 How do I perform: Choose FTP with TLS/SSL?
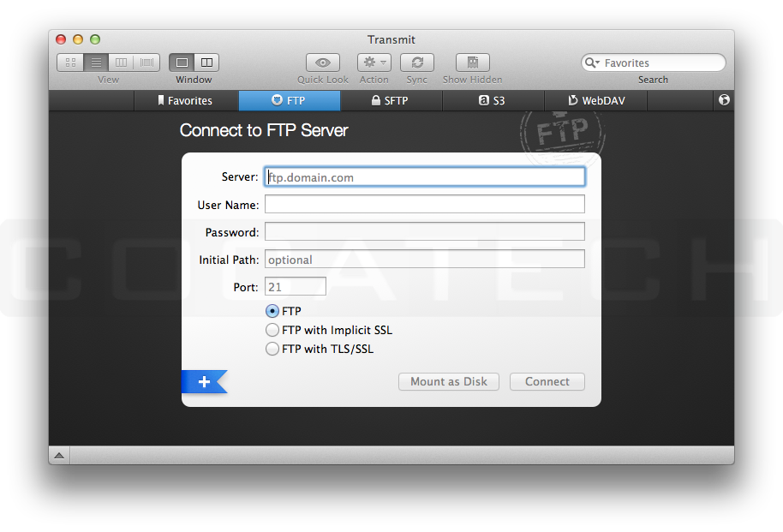click(272, 349)
